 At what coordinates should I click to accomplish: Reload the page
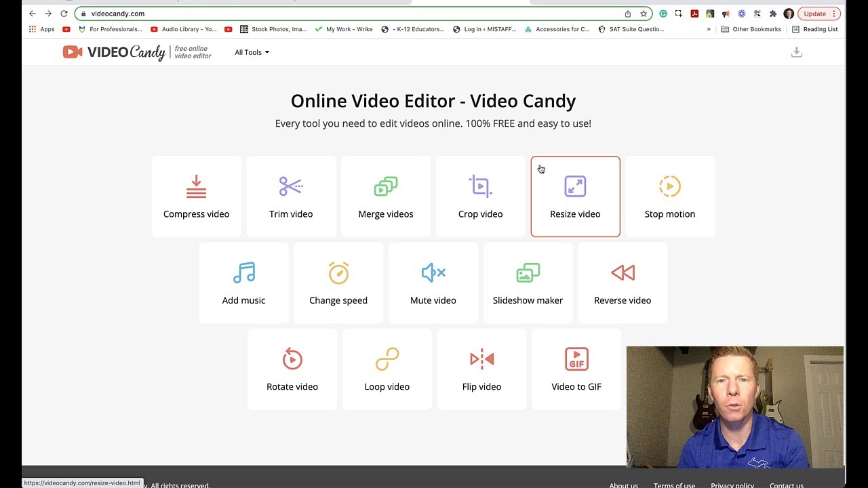coord(64,14)
